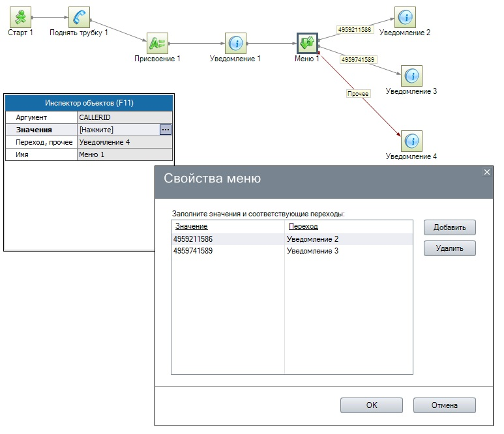Click the Уведомление 1 info icon
This screenshot has height=434, width=504.
[x=235, y=44]
